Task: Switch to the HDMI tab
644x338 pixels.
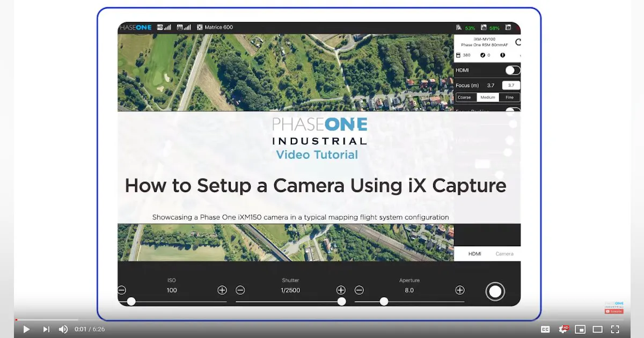Action: tap(474, 254)
